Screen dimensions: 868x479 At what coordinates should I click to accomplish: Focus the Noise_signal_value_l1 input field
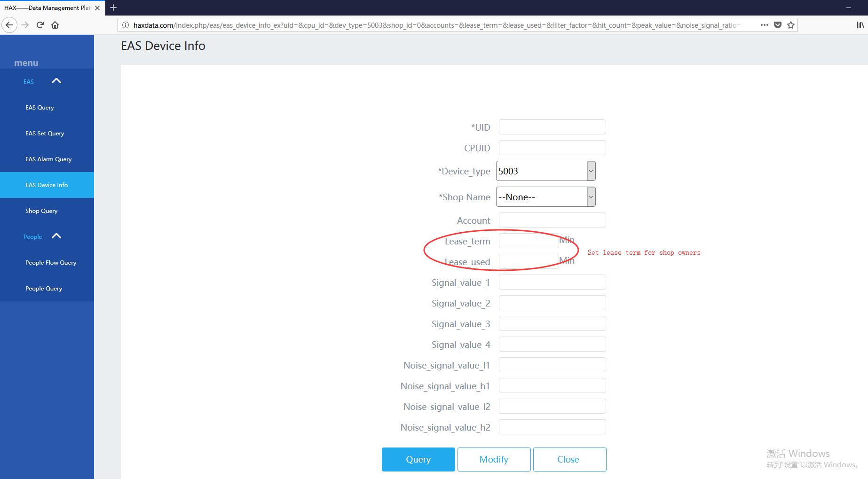coord(552,365)
